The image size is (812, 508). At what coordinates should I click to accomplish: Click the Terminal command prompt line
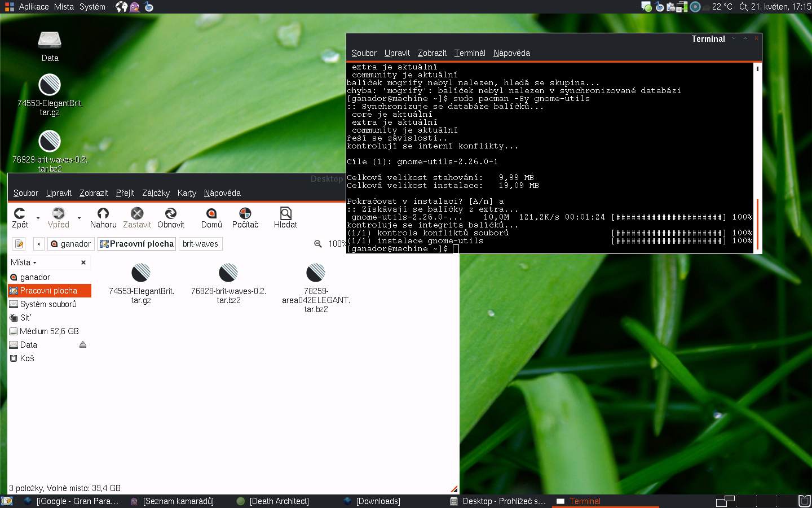550,249
